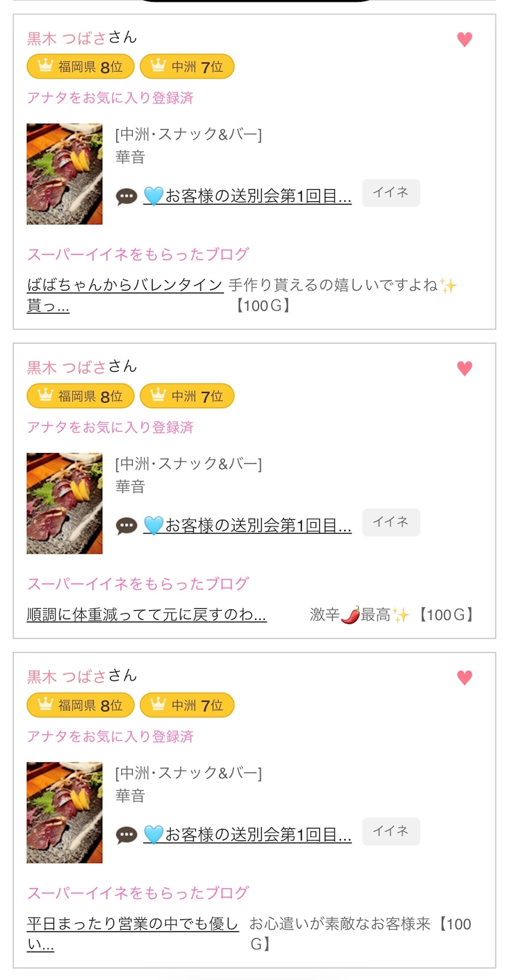Click the 福岡県 8位 crown badge in first card
This screenshot has width=509, height=980.
point(81,67)
